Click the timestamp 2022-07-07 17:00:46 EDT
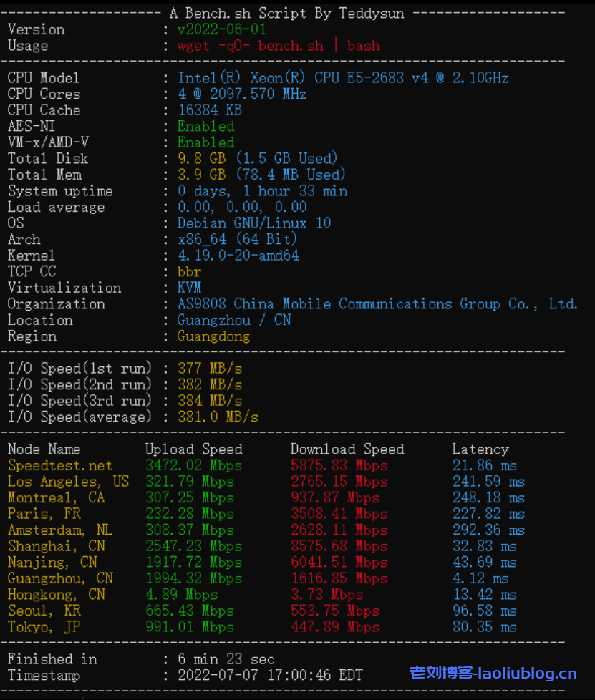The image size is (595, 700). click(x=270, y=675)
